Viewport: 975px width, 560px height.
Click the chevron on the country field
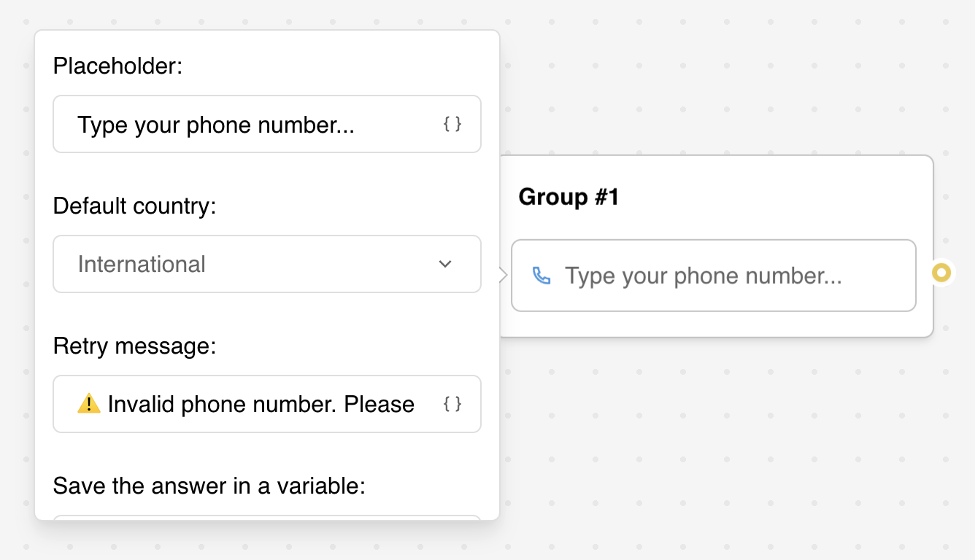(445, 264)
